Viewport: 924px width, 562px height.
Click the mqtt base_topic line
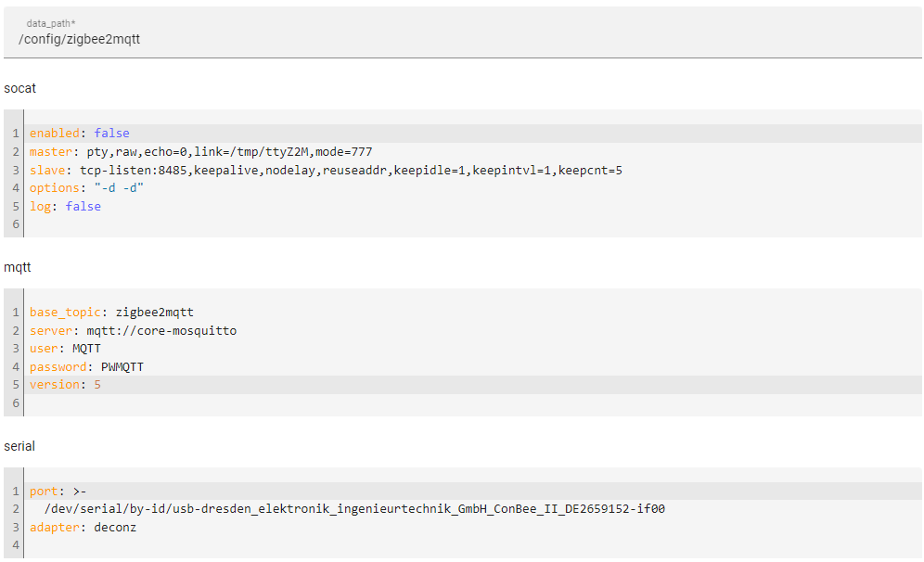473,313
